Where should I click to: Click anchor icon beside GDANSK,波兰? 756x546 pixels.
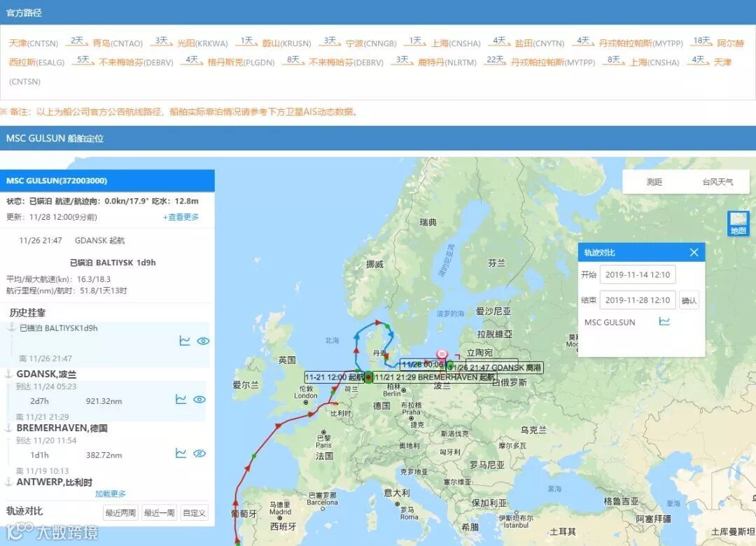[8, 374]
